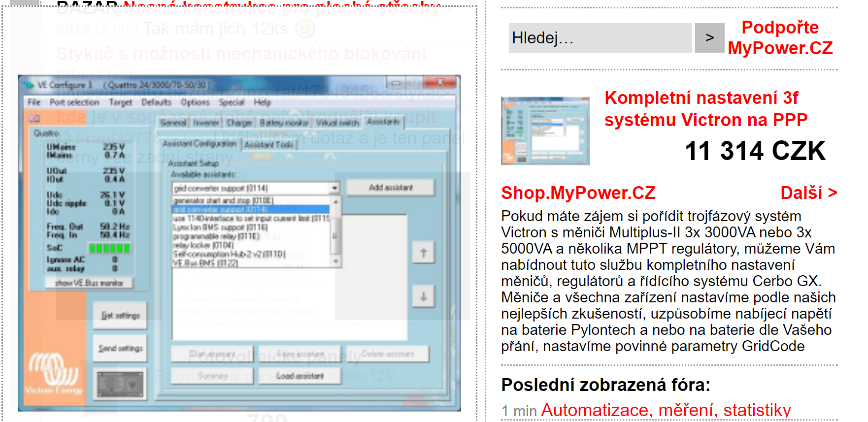Select Self-consumption Hub-2 v2 entry

coord(251,254)
